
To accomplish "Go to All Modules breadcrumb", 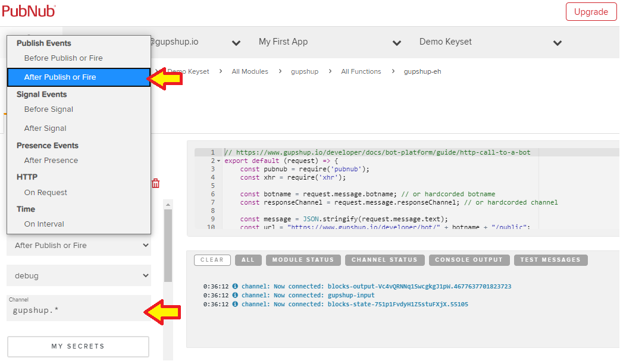I will pyautogui.click(x=250, y=71).
